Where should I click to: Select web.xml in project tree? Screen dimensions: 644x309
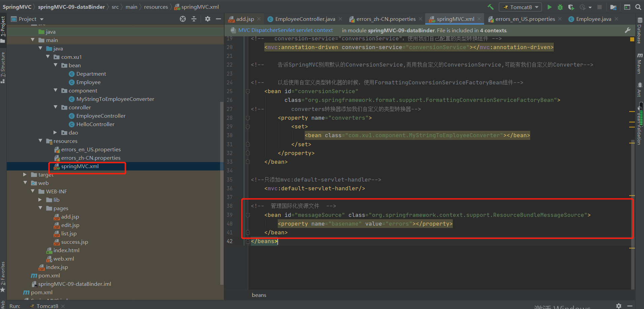click(x=64, y=259)
